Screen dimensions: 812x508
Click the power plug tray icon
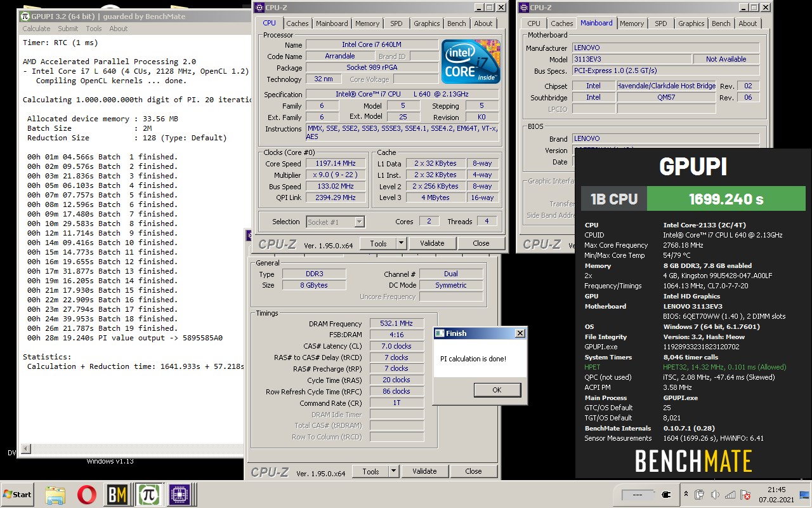[666, 495]
